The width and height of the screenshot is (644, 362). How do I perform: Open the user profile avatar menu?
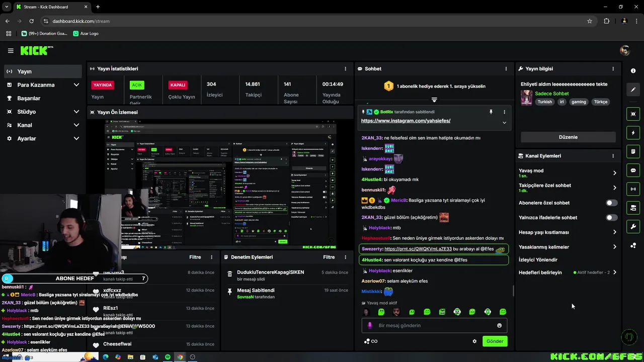pos(625,50)
